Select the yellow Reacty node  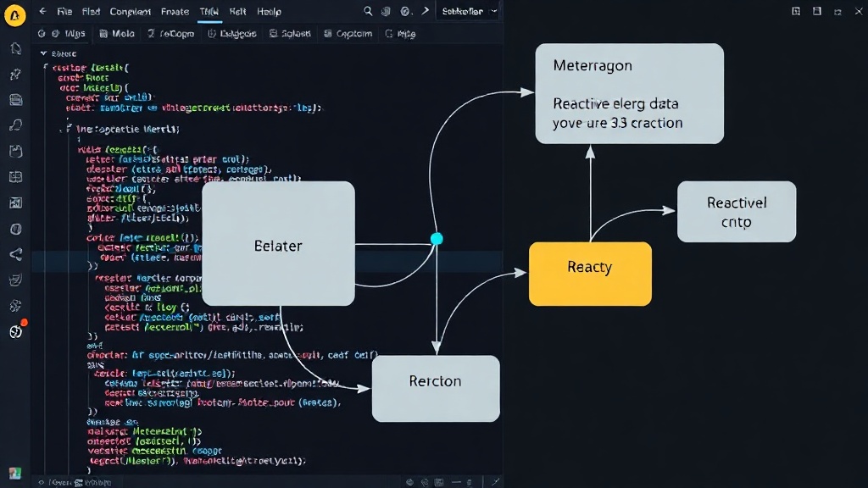point(590,274)
